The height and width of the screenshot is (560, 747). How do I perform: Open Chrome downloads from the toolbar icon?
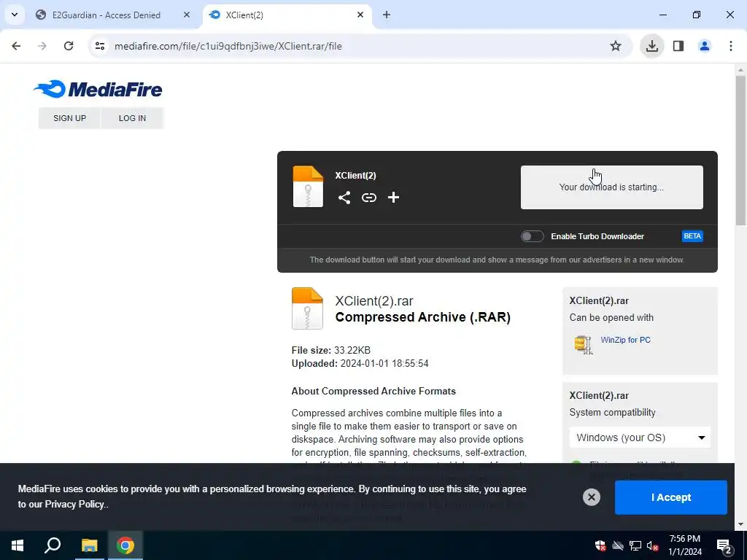[x=651, y=46]
